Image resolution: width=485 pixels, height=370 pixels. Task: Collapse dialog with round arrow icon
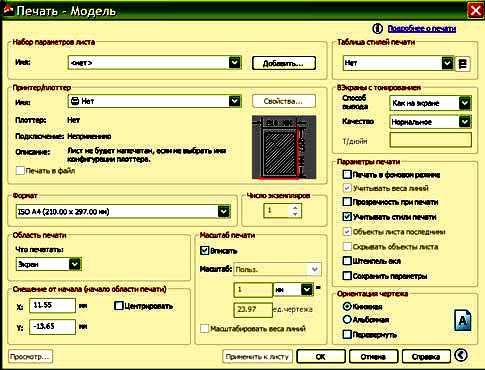pos(461,355)
